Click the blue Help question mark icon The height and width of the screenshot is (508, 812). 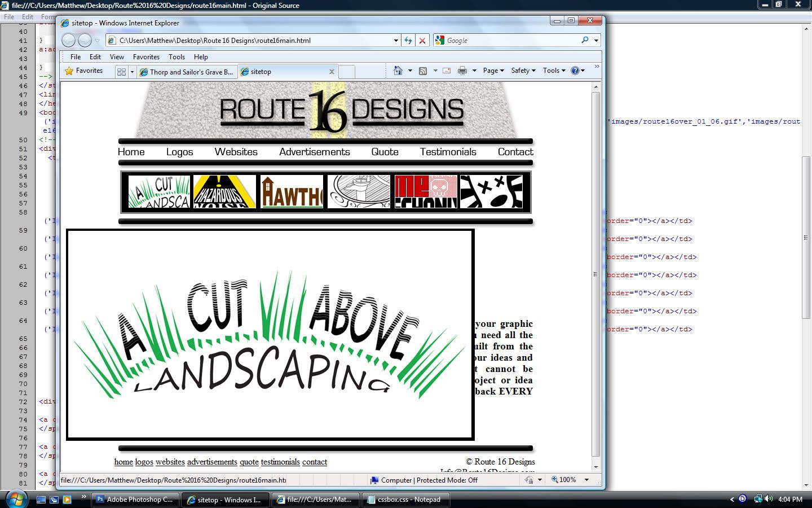click(575, 71)
